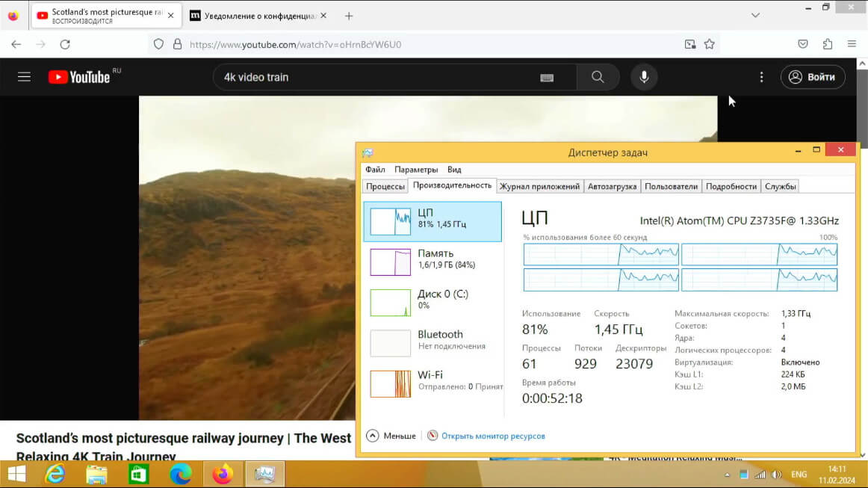This screenshot has height=488, width=868.
Task: Click the YouTube URL address field
Action: 432,44
